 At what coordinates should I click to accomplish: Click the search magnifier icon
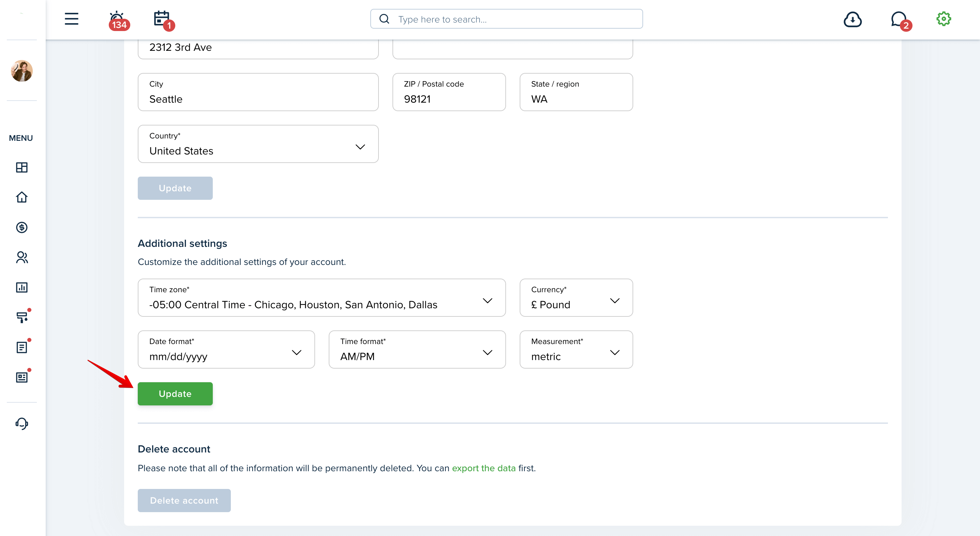(384, 19)
